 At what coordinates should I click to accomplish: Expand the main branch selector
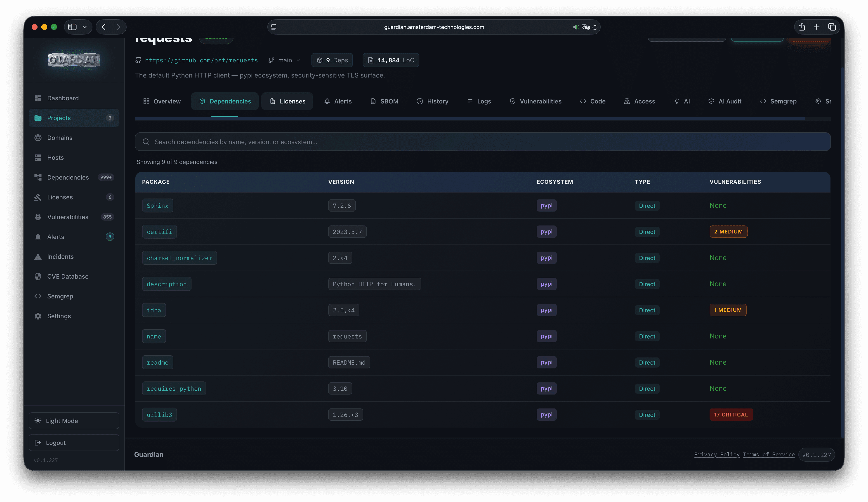[284, 60]
